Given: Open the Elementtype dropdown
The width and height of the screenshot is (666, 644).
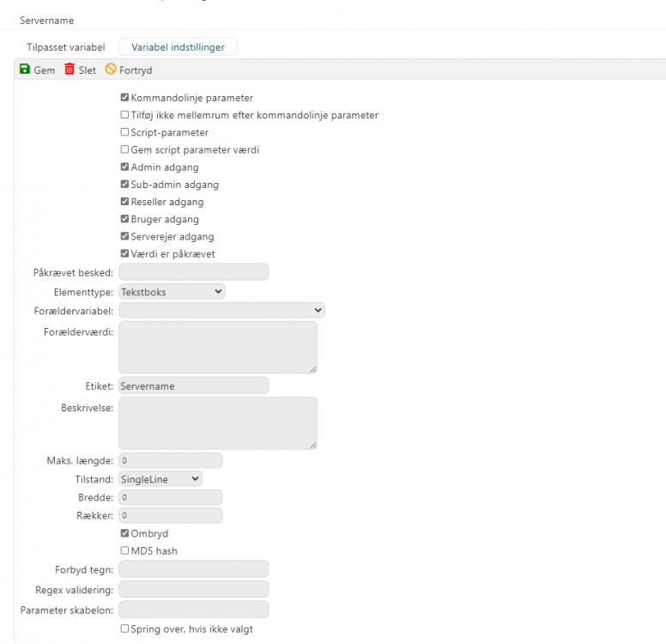Looking at the screenshot, I should 172,292.
